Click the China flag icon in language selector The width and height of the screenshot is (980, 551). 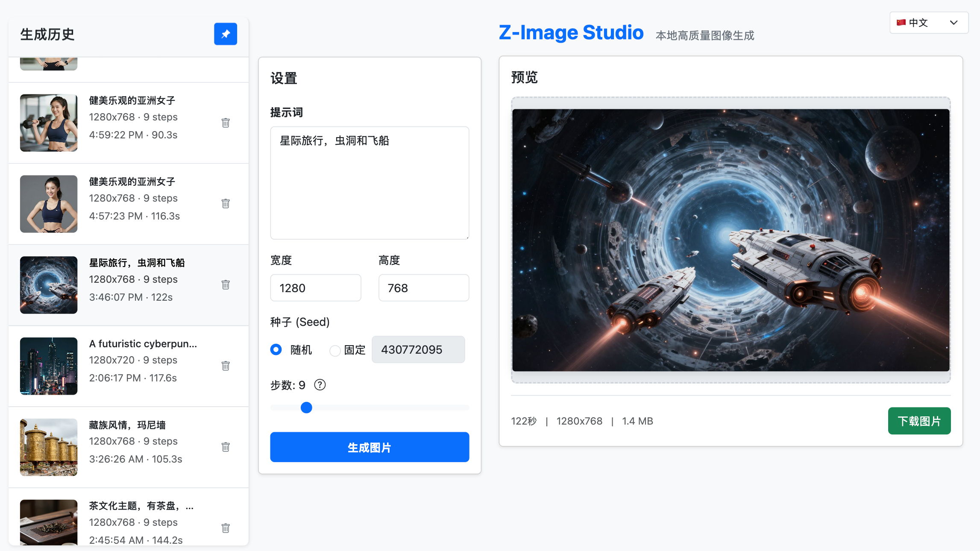click(901, 22)
